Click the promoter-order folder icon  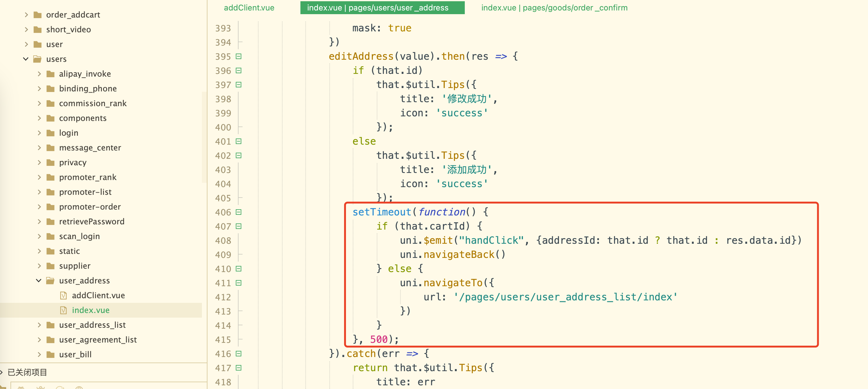click(50, 207)
